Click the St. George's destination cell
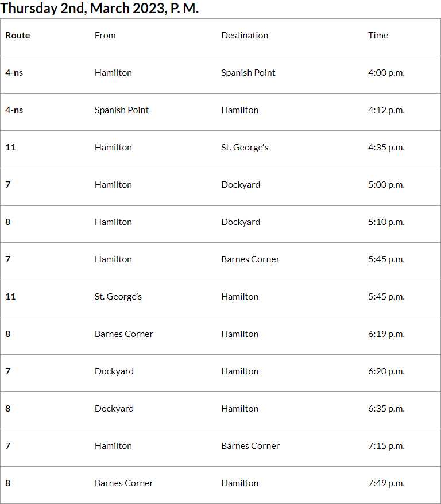This screenshot has height=504, width=441. (245, 148)
